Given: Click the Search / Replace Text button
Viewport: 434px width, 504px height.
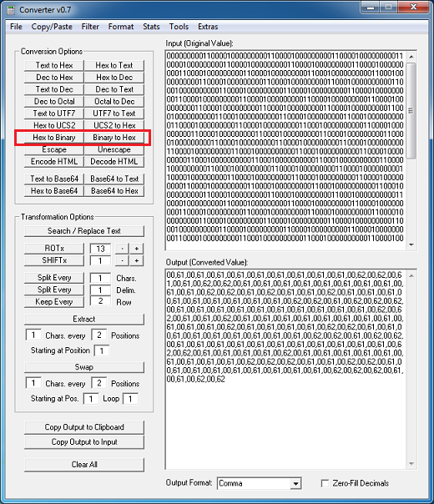Looking at the screenshot, I should (84, 231).
